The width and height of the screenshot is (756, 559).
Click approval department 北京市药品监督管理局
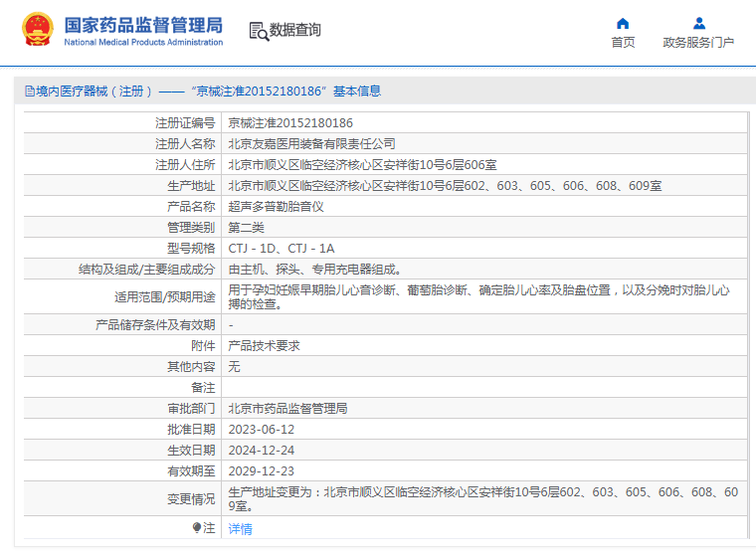[x=287, y=409]
